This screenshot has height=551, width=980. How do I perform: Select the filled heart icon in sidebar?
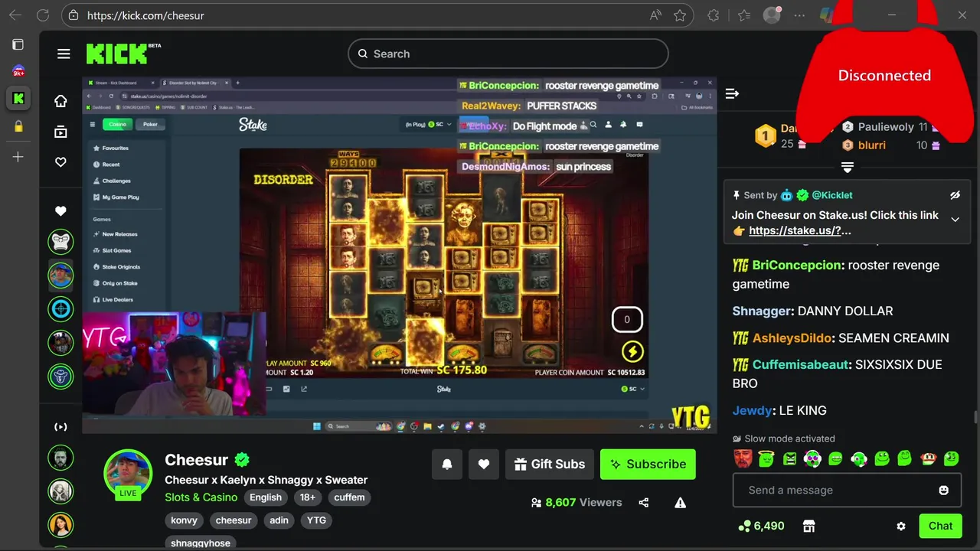[x=60, y=211]
